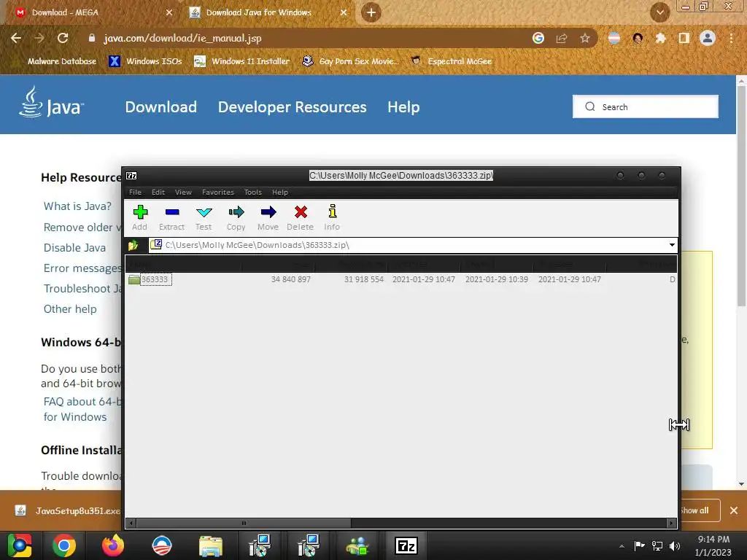The width and height of the screenshot is (747, 560).
Task: Open Chrome from the taskbar
Action: (64, 545)
